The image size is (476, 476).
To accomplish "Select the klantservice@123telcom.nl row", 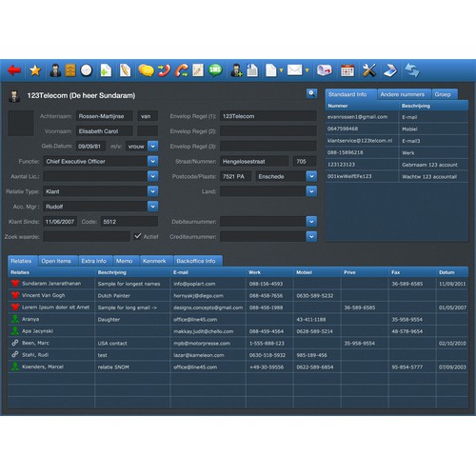I will (397, 141).
